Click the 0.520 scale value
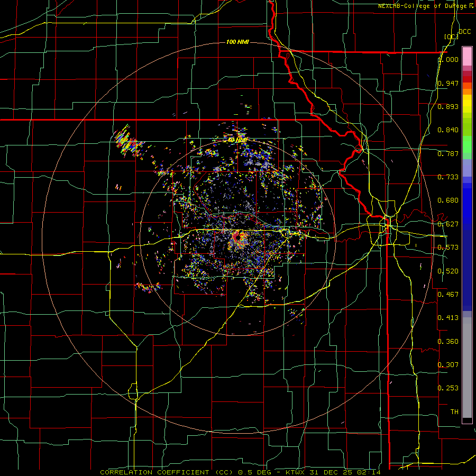The width and height of the screenshot is (476, 476). [x=448, y=271]
